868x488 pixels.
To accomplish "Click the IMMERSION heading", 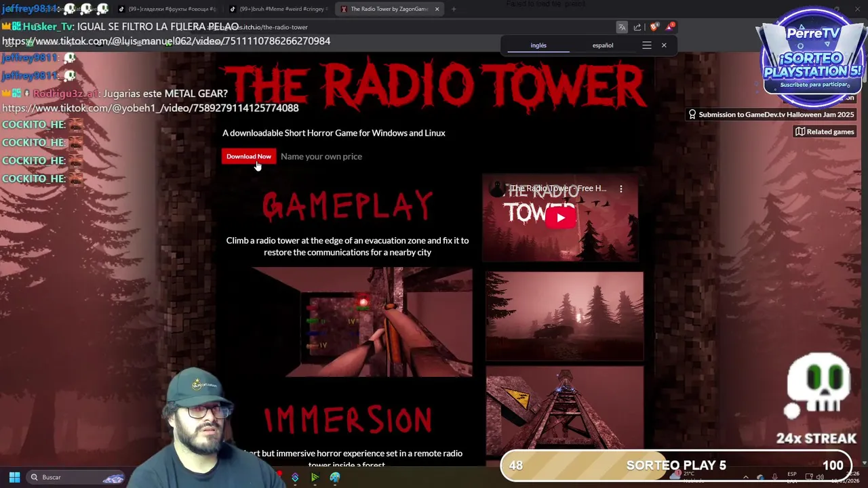I will 347,420.
